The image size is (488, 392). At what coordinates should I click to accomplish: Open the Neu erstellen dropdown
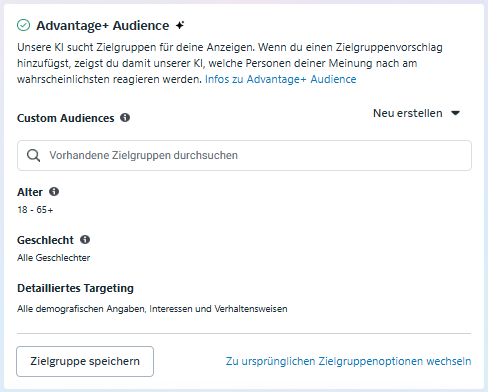(x=417, y=113)
